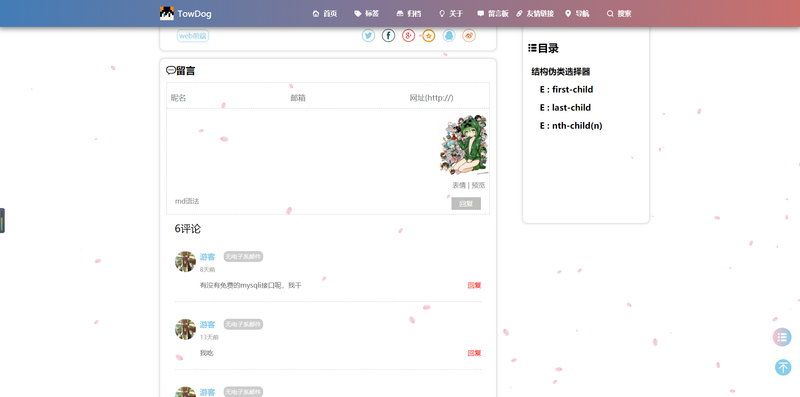800x397 pixels.
Task: Open 留言板 from the navigation bar
Action: pyautogui.click(x=493, y=14)
